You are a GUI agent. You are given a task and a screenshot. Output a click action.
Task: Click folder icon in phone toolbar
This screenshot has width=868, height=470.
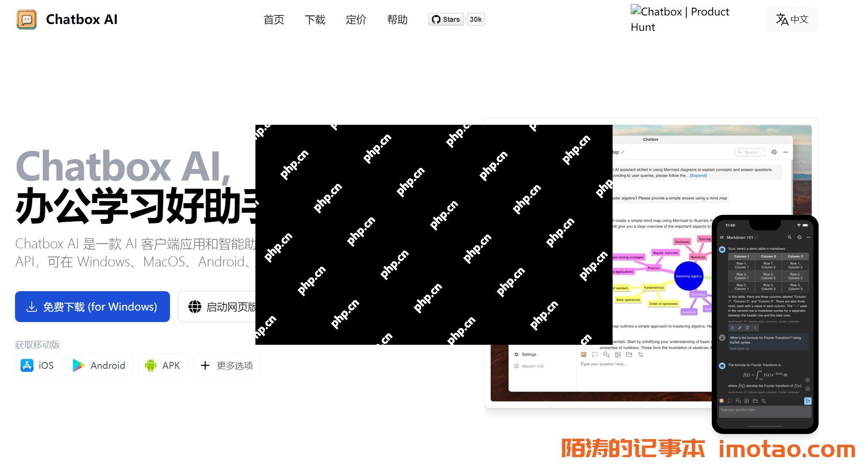pos(755,401)
